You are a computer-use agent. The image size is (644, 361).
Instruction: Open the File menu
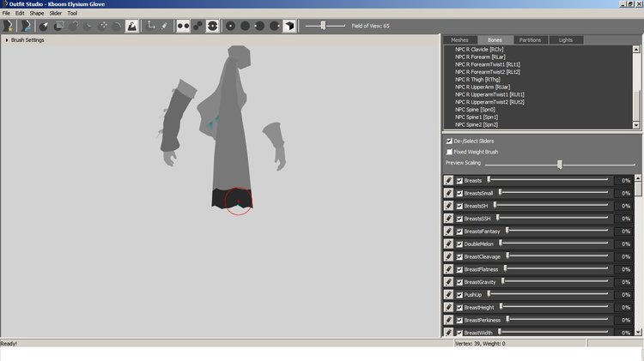[x=6, y=13]
